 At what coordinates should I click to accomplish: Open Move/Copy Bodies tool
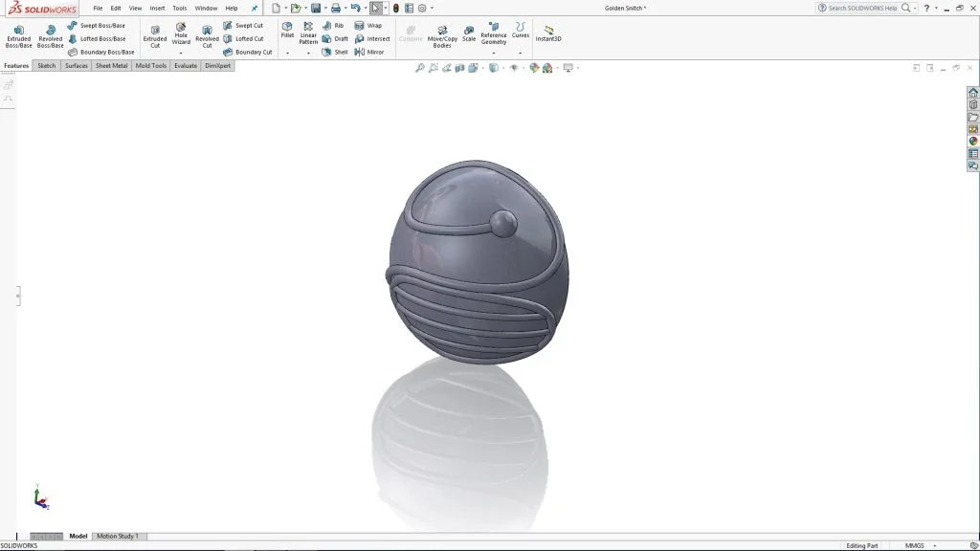(442, 34)
